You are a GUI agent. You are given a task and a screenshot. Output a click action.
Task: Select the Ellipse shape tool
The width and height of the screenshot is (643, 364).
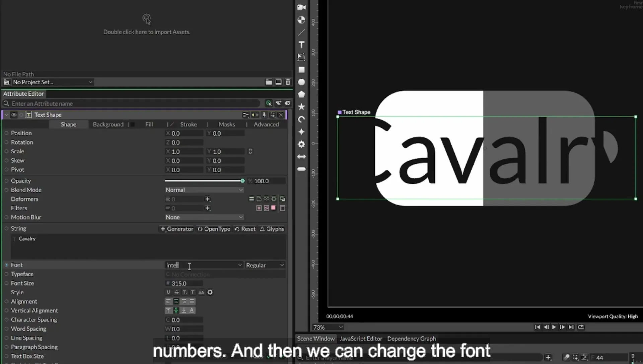(x=301, y=82)
